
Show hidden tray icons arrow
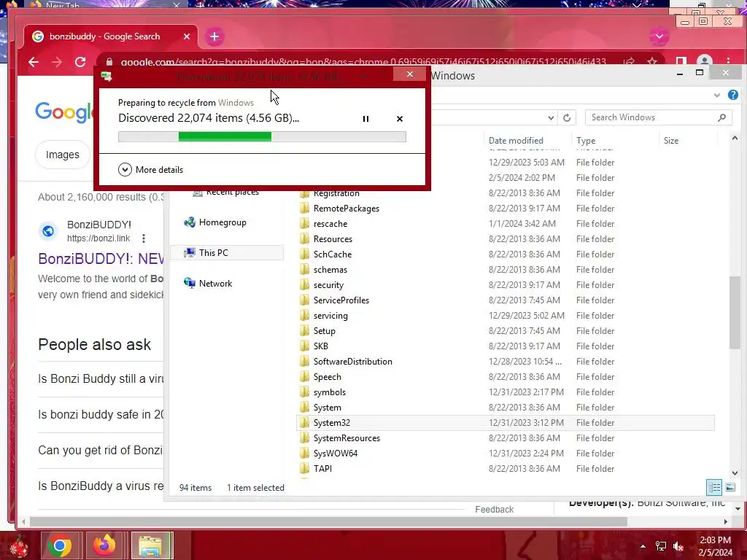click(x=643, y=546)
